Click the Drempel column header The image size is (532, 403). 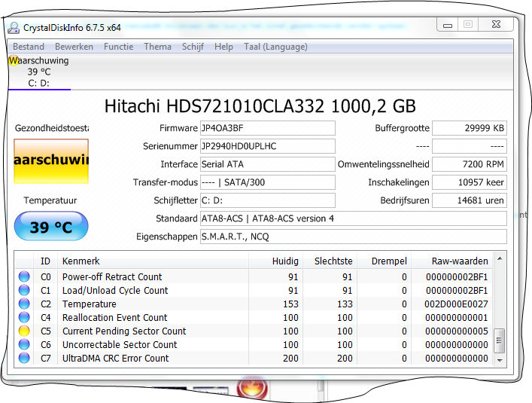(384, 261)
